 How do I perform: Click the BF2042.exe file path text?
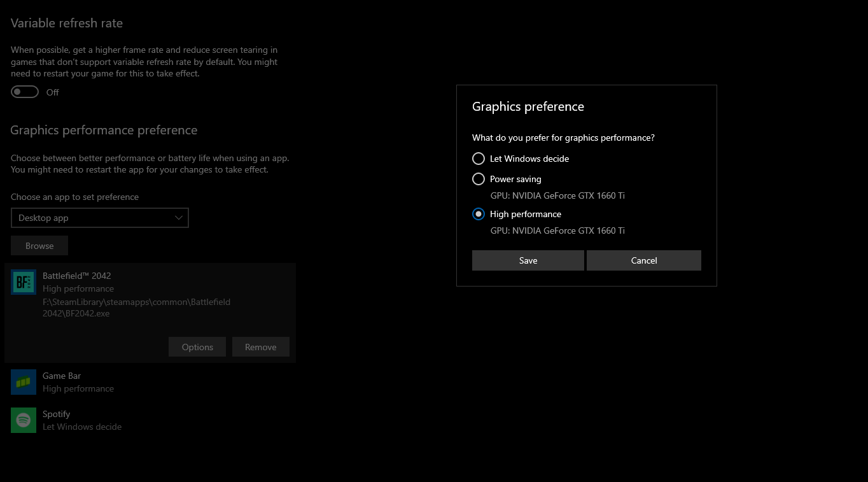pyautogui.click(x=136, y=308)
